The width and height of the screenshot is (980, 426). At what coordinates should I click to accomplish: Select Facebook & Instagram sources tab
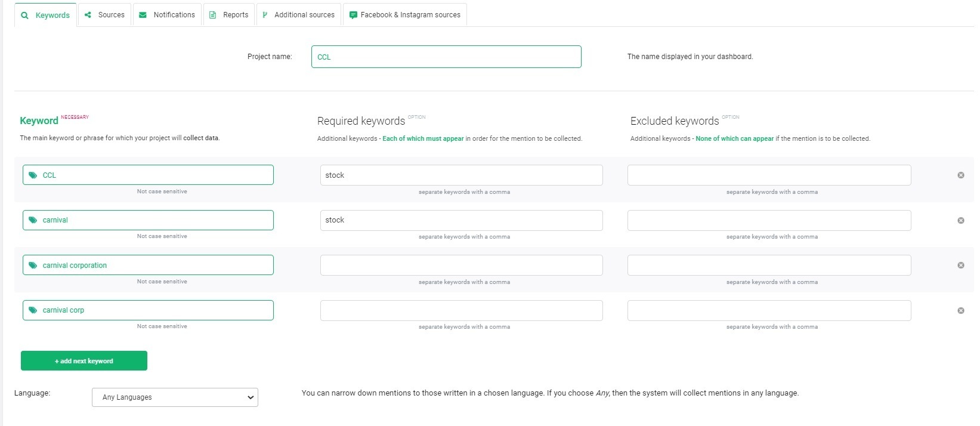(405, 15)
